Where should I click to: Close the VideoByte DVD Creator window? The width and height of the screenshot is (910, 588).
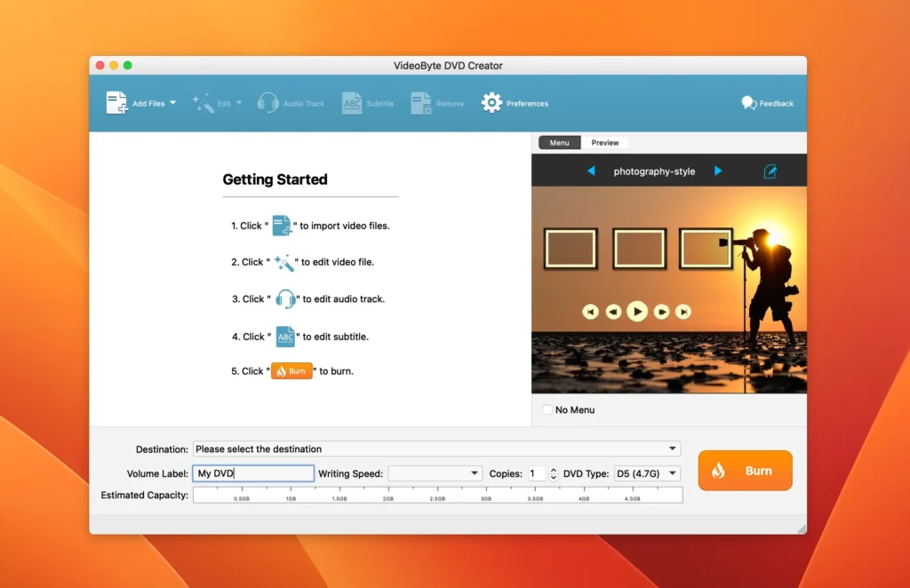click(100, 66)
